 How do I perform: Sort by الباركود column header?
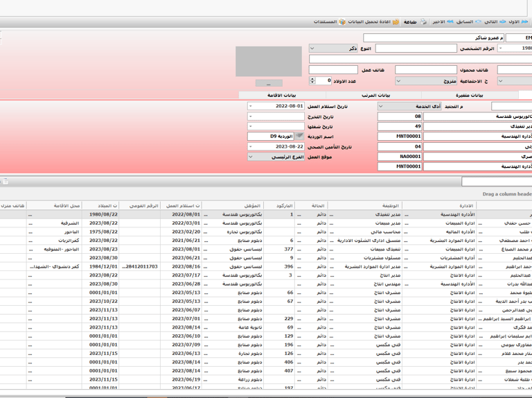pyautogui.click(x=279, y=206)
